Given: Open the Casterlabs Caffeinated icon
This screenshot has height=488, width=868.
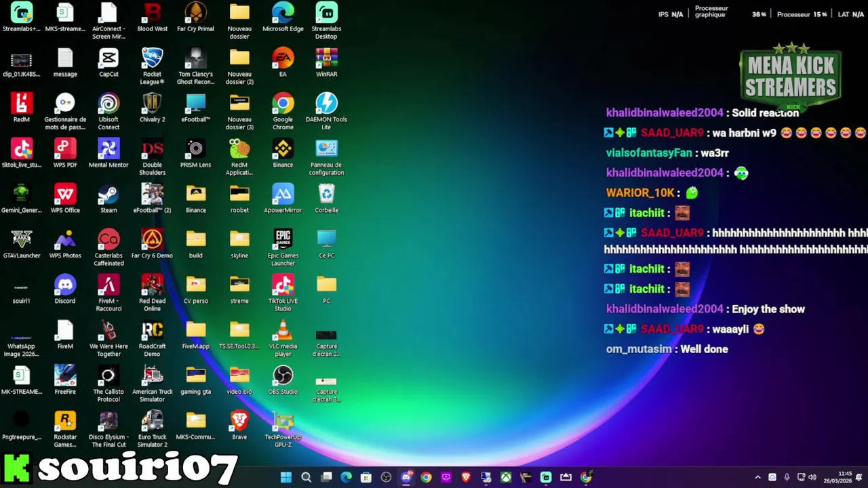Looking at the screenshot, I should [108, 248].
